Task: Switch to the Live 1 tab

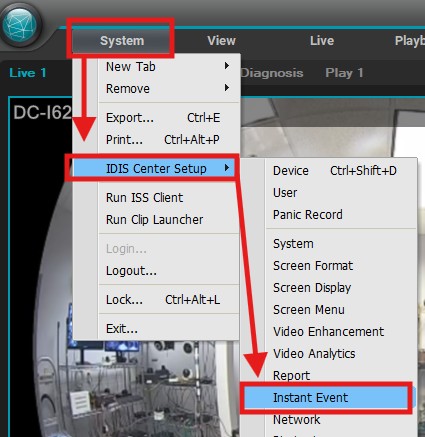Action: (x=28, y=73)
